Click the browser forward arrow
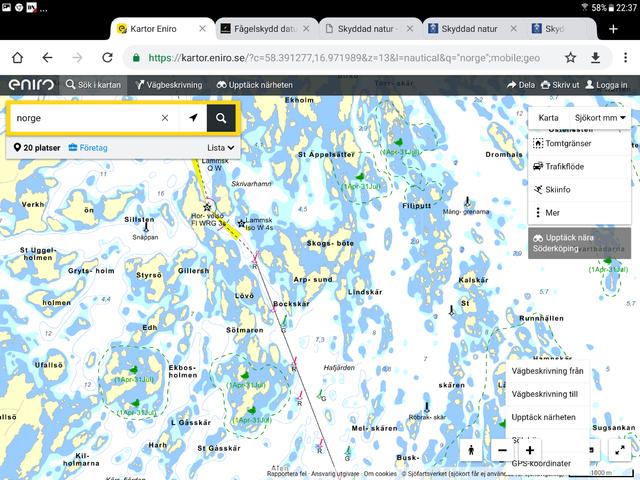 pos(77,58)
